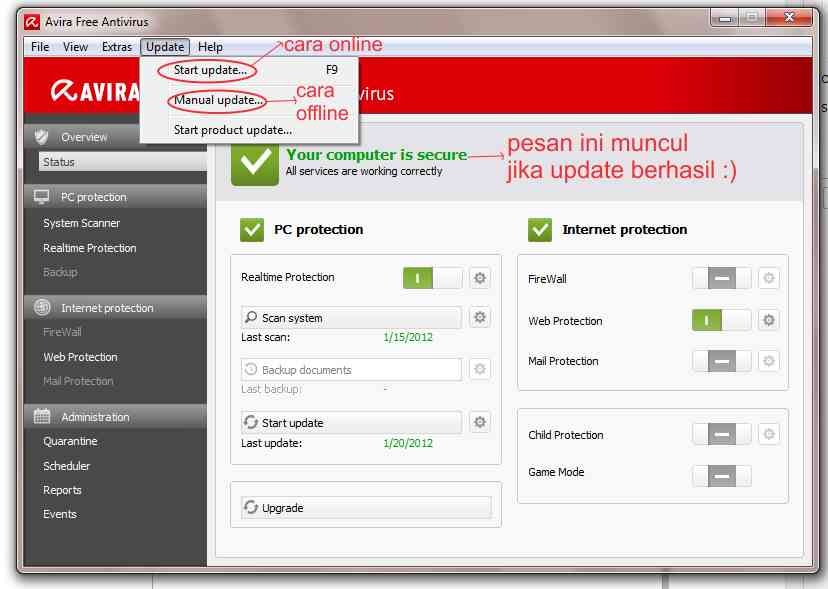This screenshot has width=828, height=589.
Task: Open Web Protection in the sidebar
Action: coord(80,357)
